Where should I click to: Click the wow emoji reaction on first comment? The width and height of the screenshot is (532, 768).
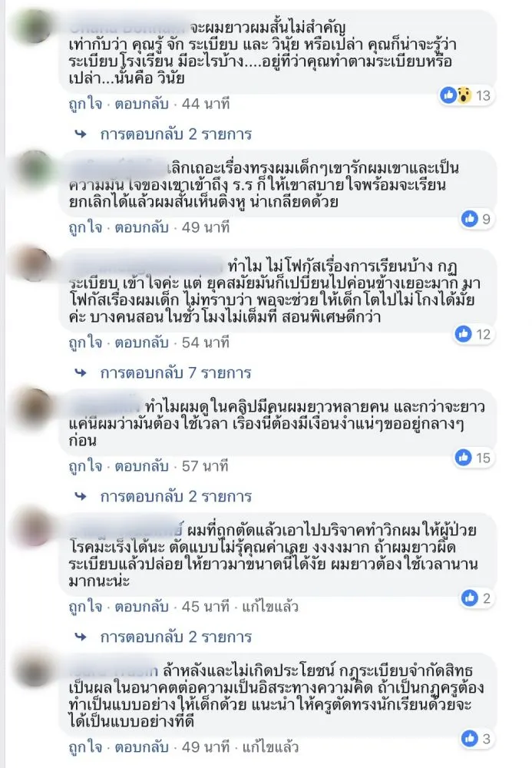pos(464,95)
